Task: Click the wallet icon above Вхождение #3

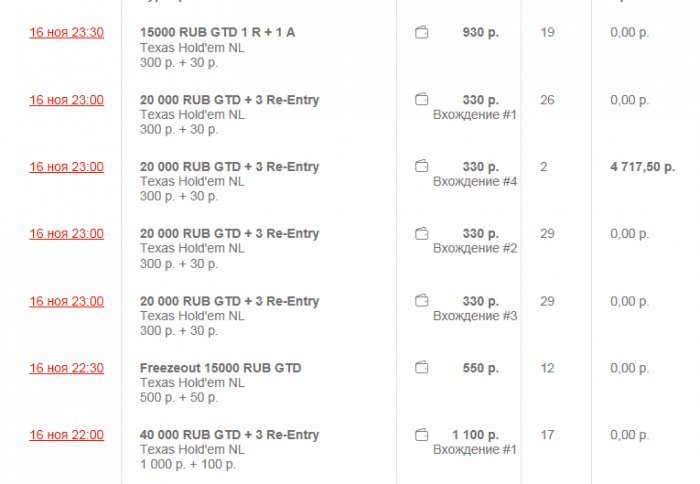Action: (422, 301)
